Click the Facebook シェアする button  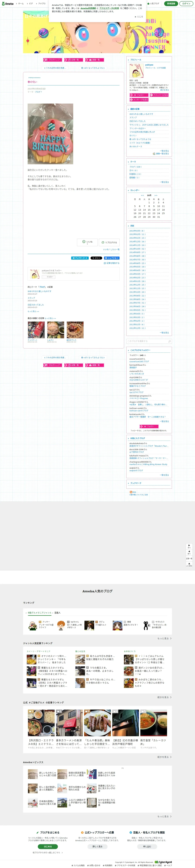pos(112,258)
